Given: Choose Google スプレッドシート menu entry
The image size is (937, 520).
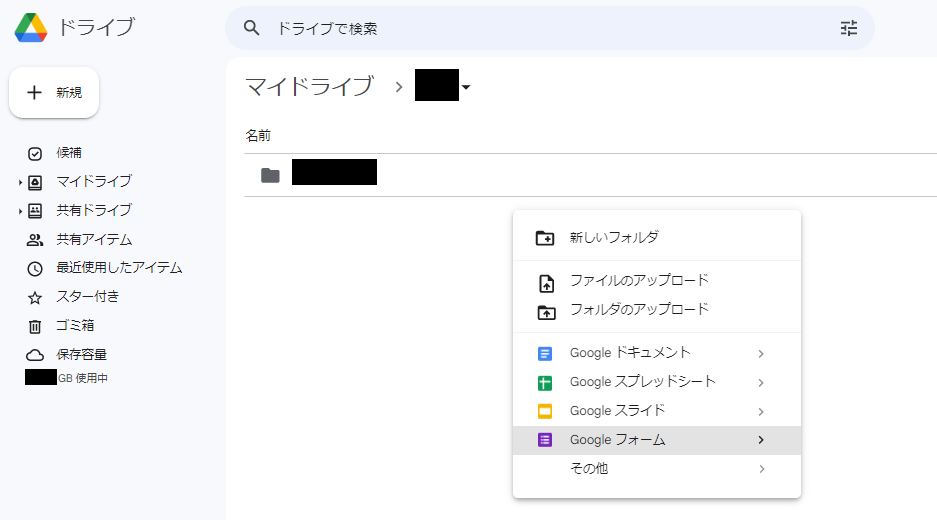Looking at the screenshot, I should click(657, 382).
